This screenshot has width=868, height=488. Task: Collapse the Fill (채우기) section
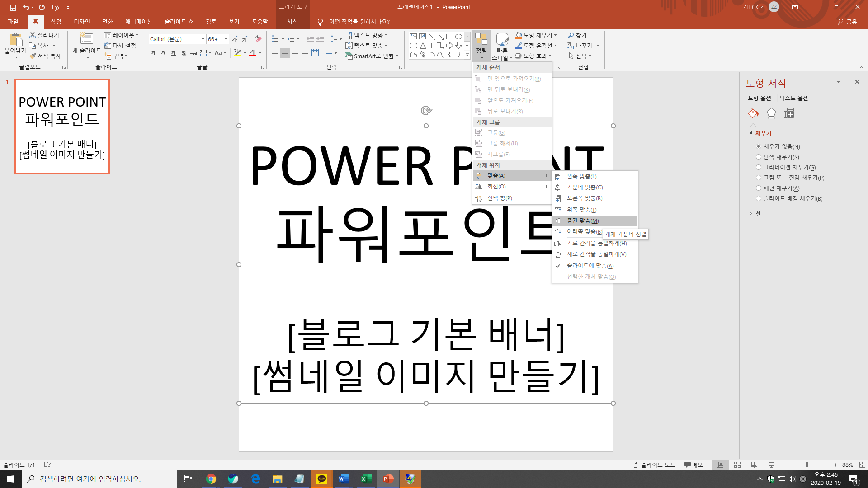click(x=750, y=133)
